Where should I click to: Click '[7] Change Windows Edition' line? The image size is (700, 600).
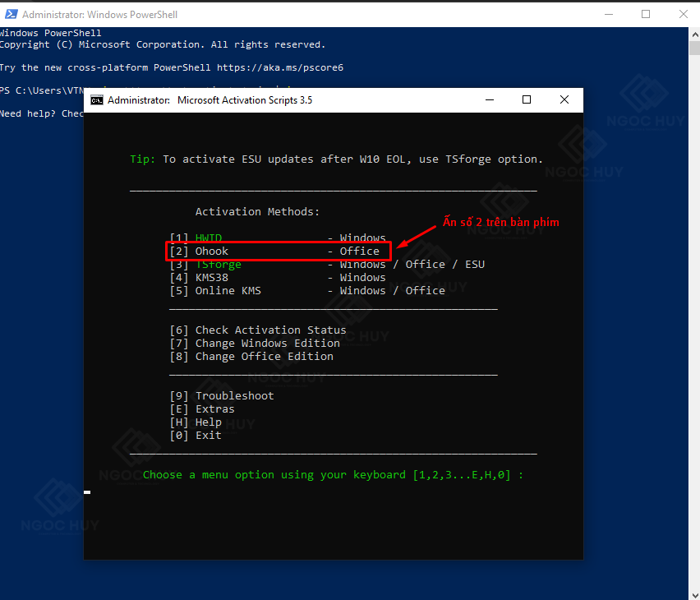(x=255, y=343)
